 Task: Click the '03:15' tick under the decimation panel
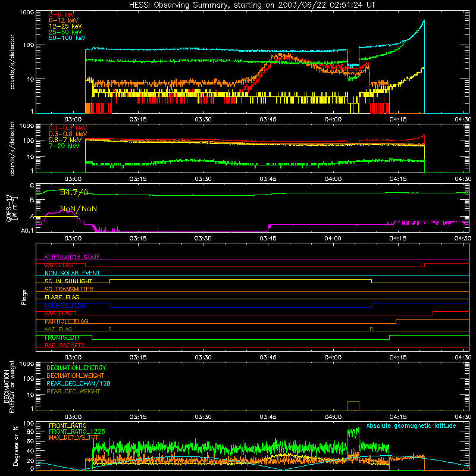[x=138, y=417]
